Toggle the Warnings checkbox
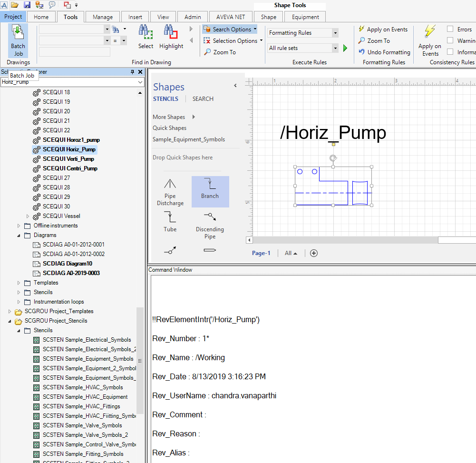476x463 pixels. pyautogui.click(x=450, y=40)
